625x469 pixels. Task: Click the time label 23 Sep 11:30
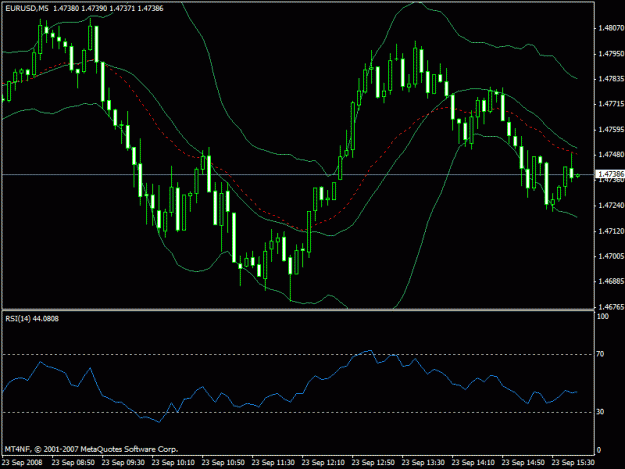click(x=273, y=462)
